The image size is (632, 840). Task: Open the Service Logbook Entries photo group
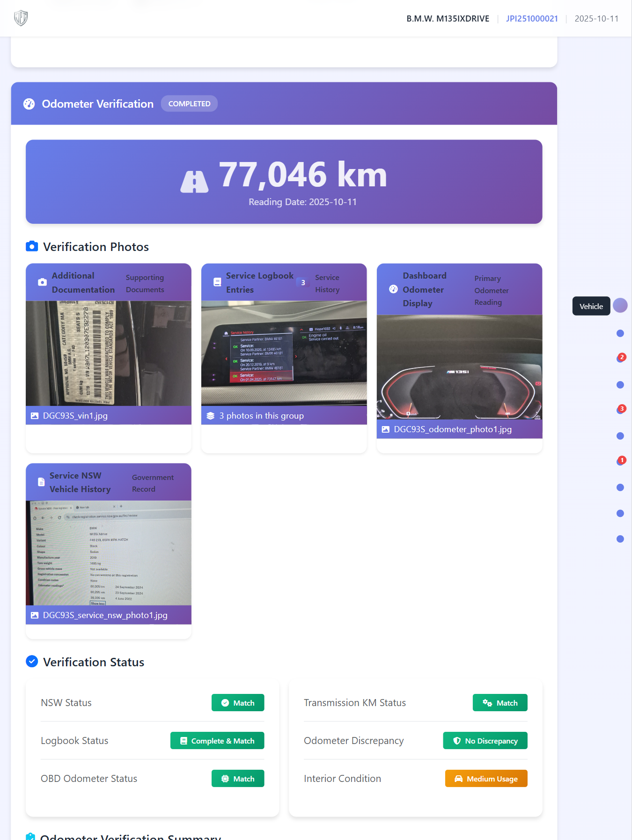point(284,354)
